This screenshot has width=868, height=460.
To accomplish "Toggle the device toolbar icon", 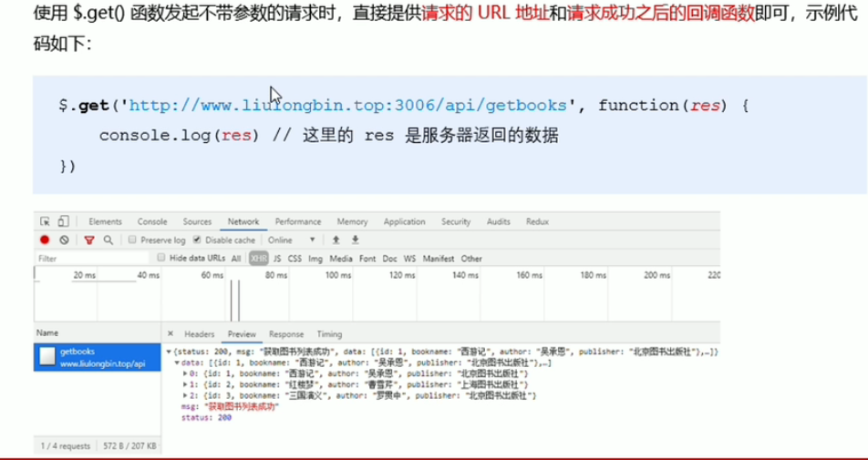I will point(63,221).
